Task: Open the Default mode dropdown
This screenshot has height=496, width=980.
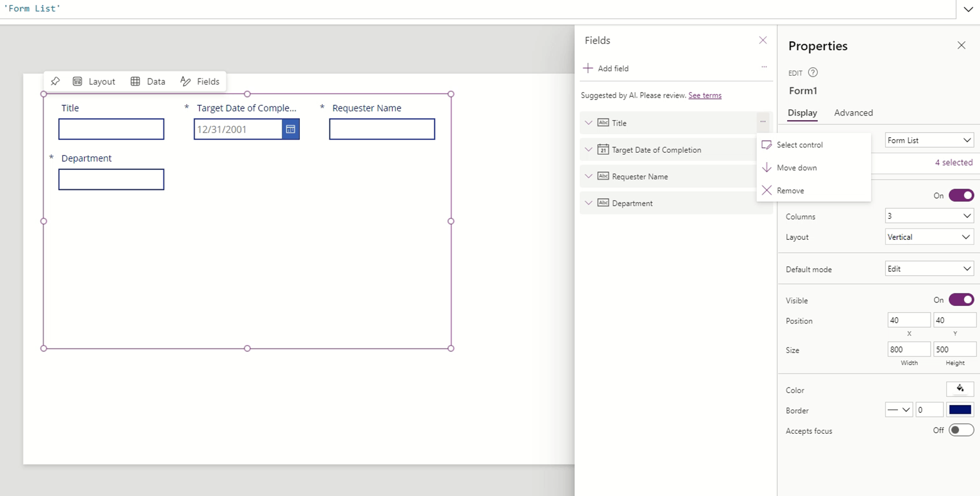Action: point(929,269)
